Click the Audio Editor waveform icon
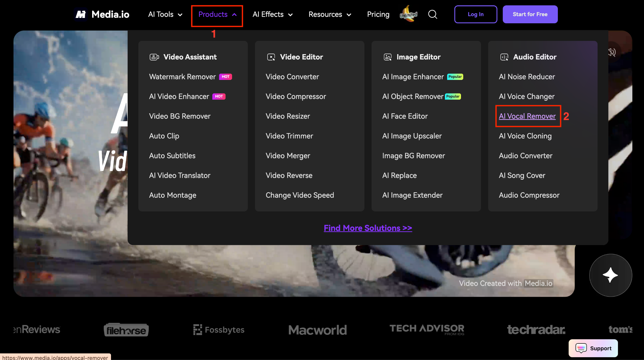 coord(504,57)
